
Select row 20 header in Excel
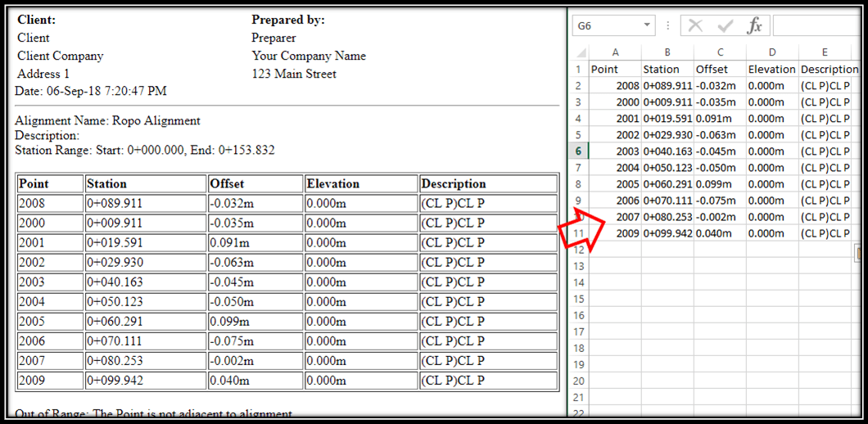pyautogui.click(x=579, y=381)
